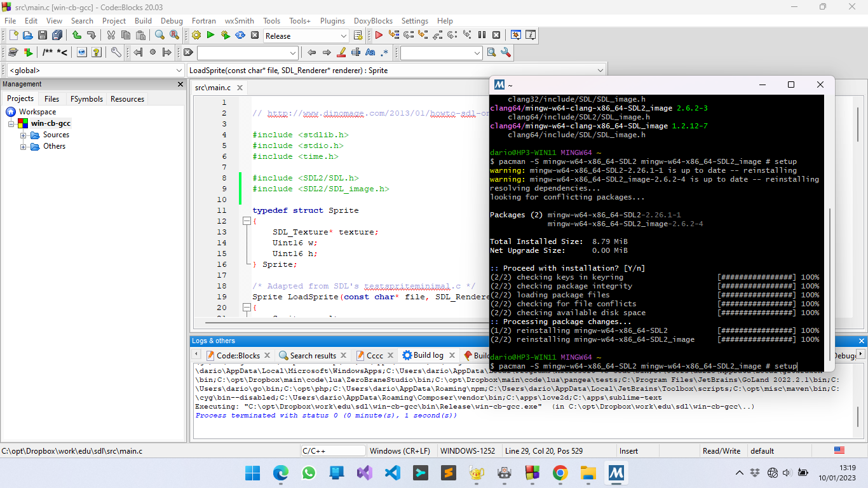Pause the debugger with the break icon

click(482, 36)
